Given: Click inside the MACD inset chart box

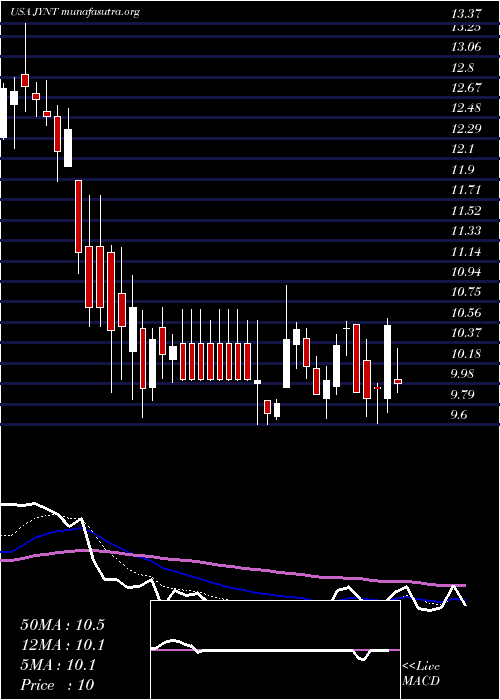Looking at the screenshot, I should [275, 650].
